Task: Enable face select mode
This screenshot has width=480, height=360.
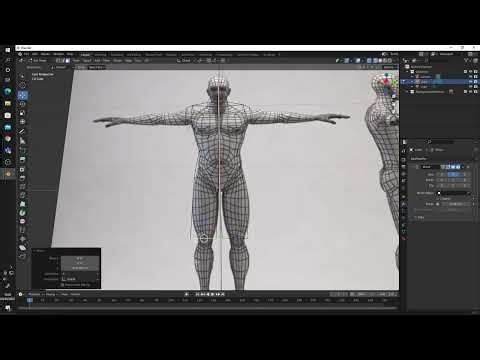Action: (x=67, y=60)
